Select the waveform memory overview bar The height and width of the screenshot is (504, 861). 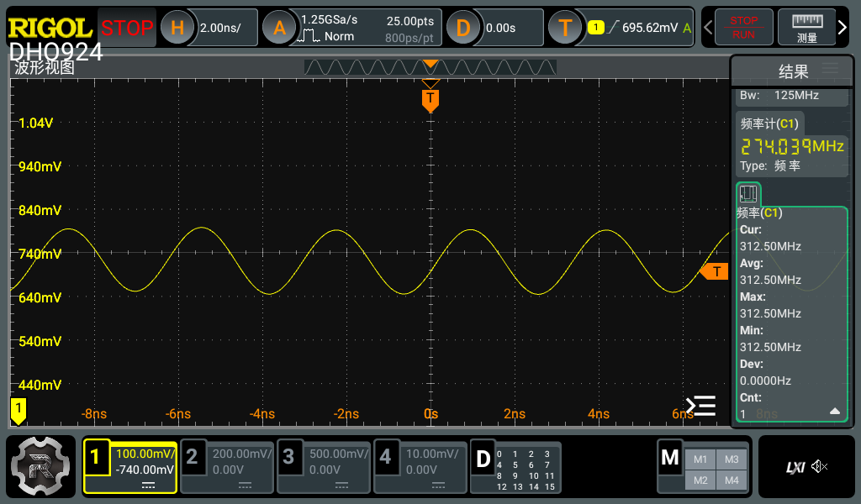(430, 67)
